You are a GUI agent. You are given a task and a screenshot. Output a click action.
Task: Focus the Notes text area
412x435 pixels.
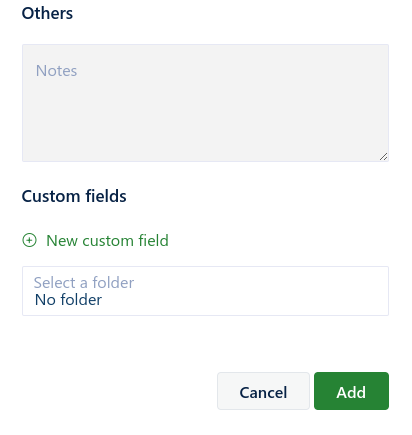[205, 103]
